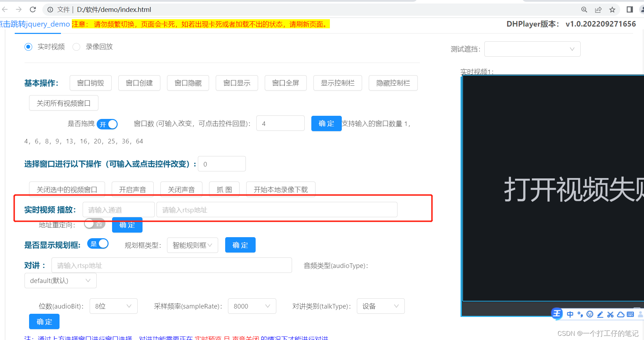This screenshot has width=644, height=340.
Task: Confirm 对讲 settings with bottom 确定
Action: pyautogui.click(x=44, y=321)
